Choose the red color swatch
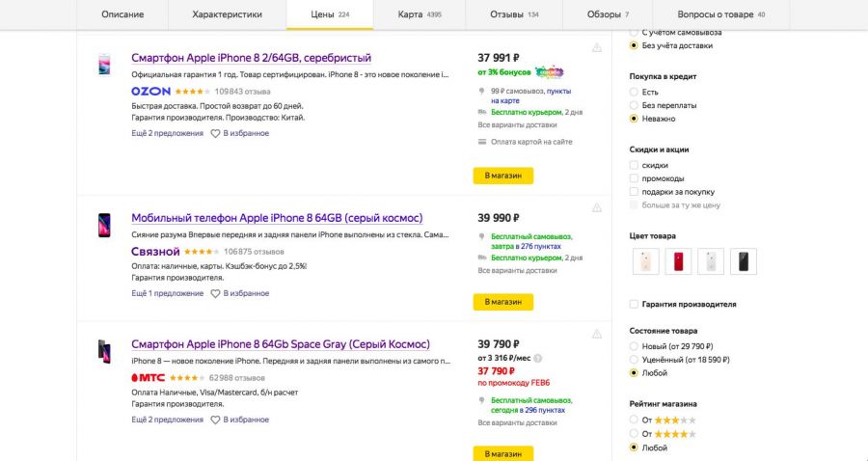Viewport: 868px width, 461px height. (x=678, y=261)
